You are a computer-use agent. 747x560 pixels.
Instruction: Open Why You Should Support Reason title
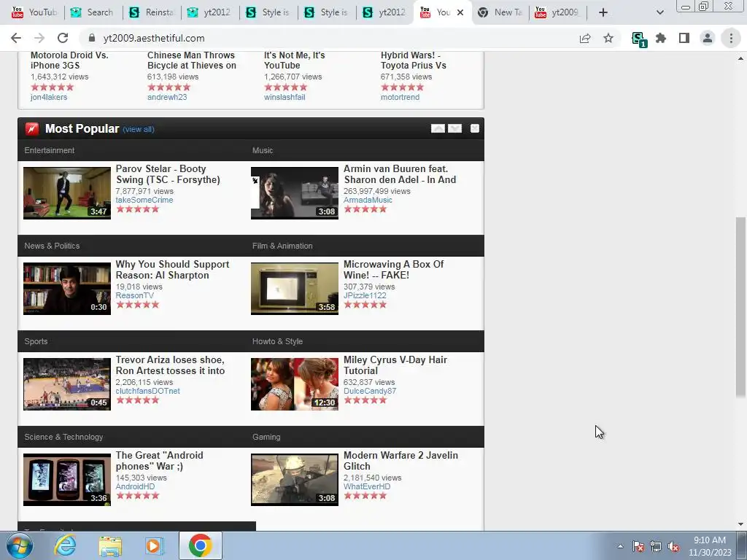[x=172, y=270]
